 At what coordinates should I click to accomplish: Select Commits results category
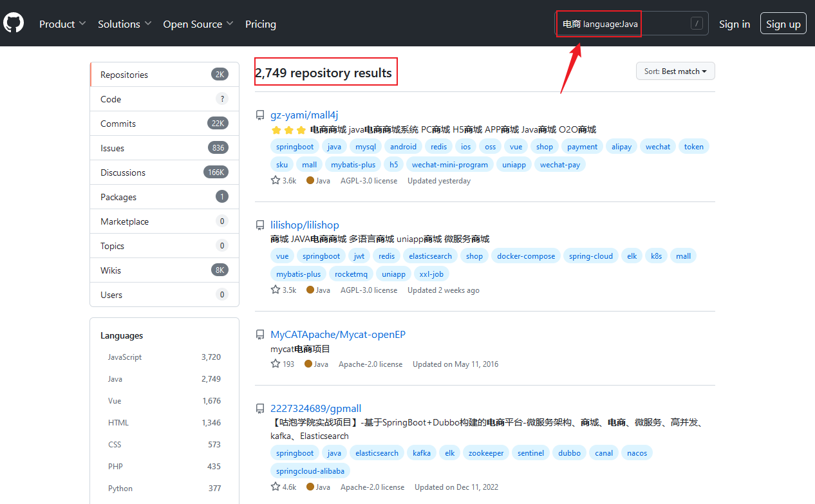pyautogui.click(x=165, y=124)
